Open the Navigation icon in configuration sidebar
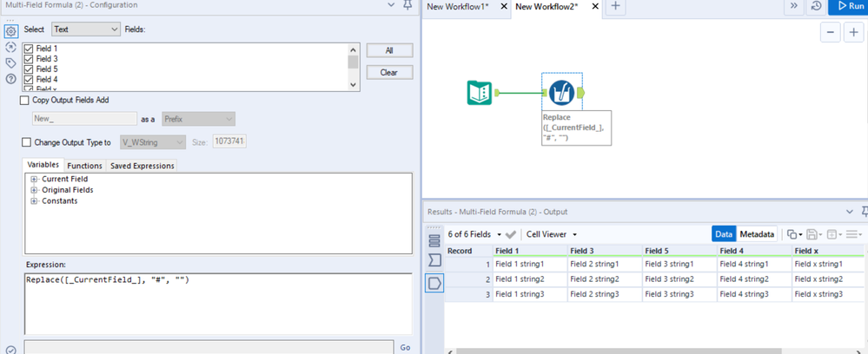This screenshot has width=868, height=354. click(10, 47)
